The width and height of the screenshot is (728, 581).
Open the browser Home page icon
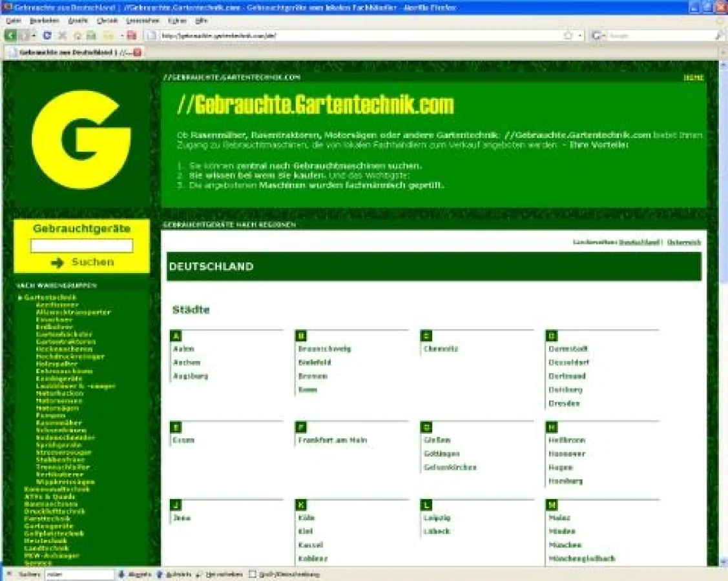78,36
